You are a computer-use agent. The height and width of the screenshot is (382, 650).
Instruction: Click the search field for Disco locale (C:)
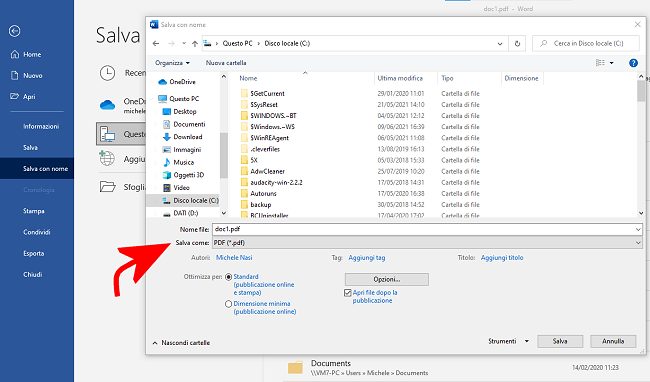click(585, 44)
